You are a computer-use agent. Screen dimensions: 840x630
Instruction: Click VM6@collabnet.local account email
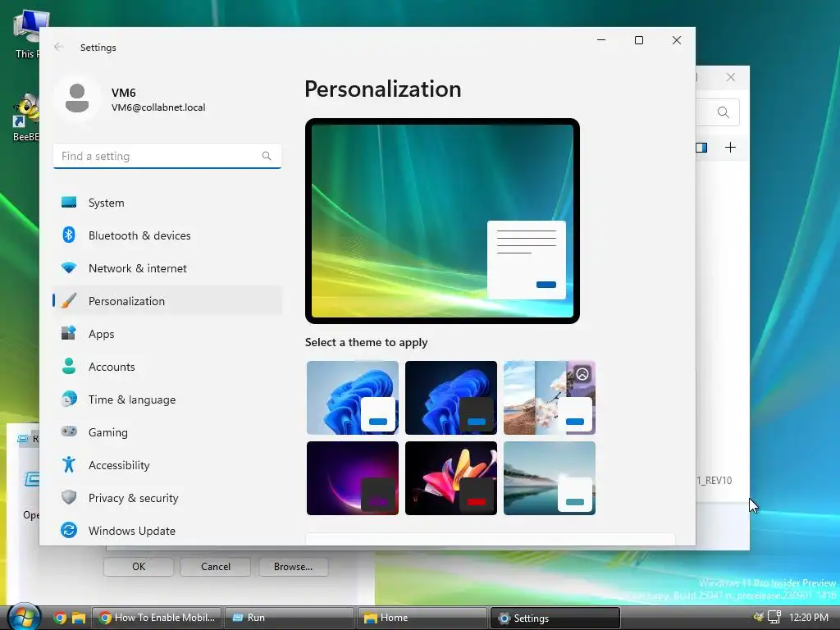tap(158, 107)
